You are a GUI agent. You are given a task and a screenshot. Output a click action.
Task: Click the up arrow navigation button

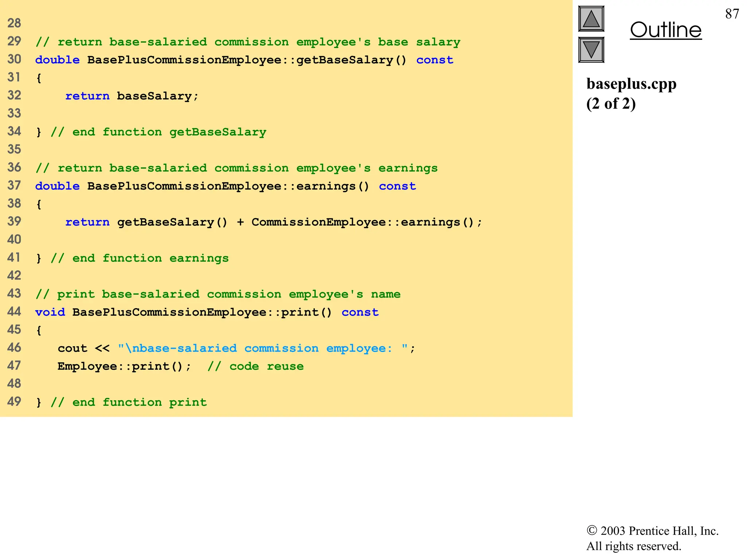(591, 19)
